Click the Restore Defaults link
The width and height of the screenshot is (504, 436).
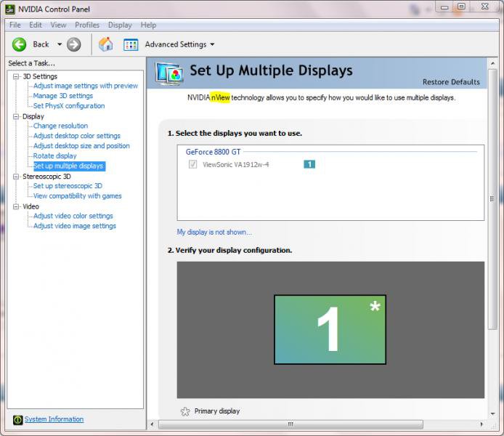tap(451, 82)
